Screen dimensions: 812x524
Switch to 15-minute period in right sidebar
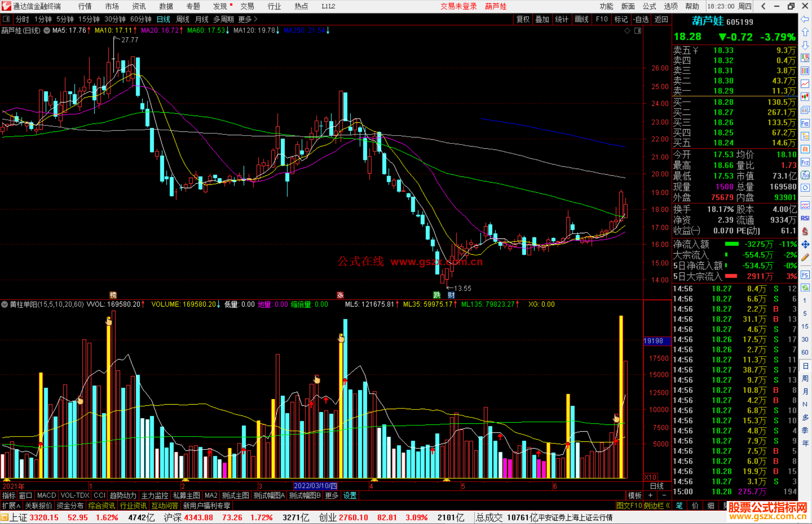[x=804, y=326]
